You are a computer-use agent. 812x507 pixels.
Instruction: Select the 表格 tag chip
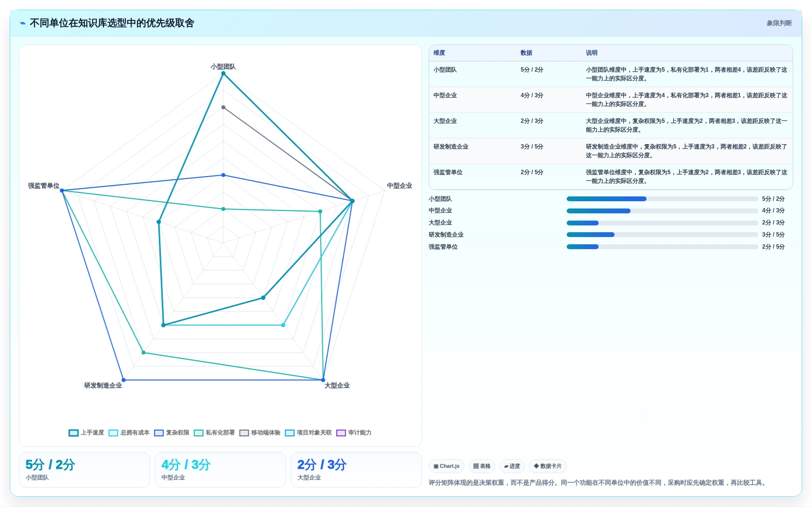[482, 466]
